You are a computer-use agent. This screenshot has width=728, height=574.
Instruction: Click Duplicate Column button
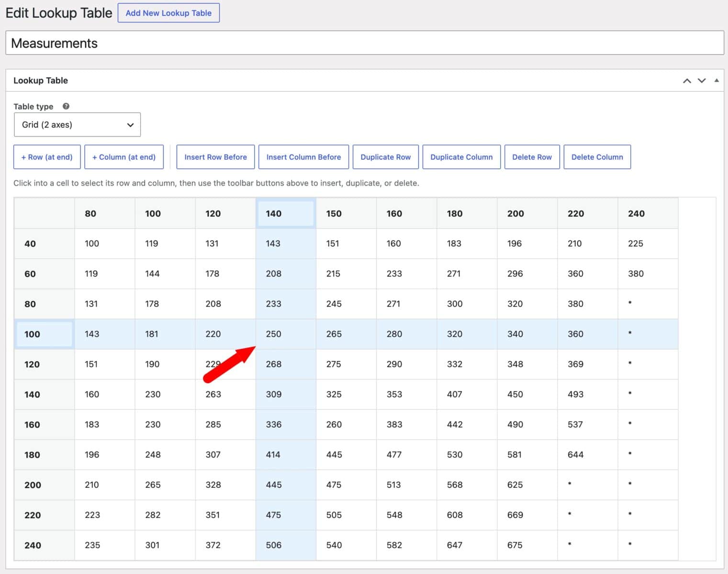click(461, 157)
